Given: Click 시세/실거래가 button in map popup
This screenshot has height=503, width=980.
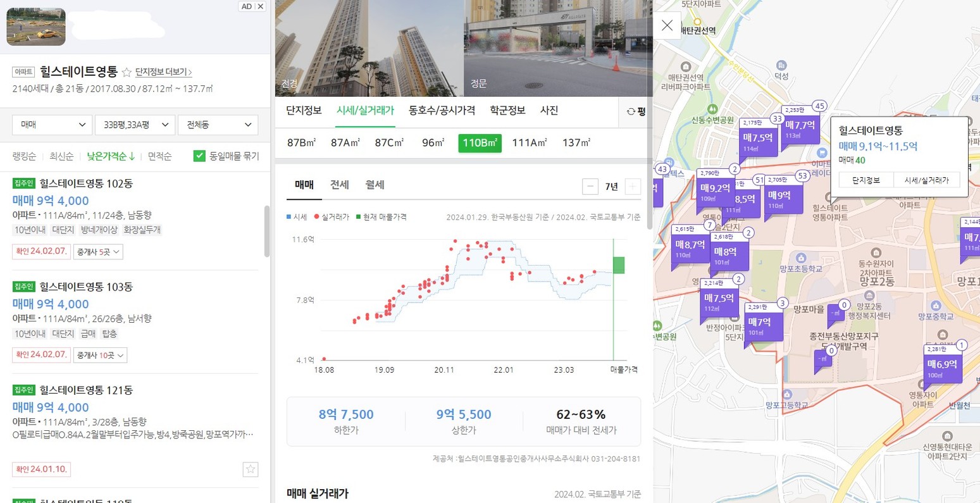Looking at the screenshot, I should click(x=926, y=180).
